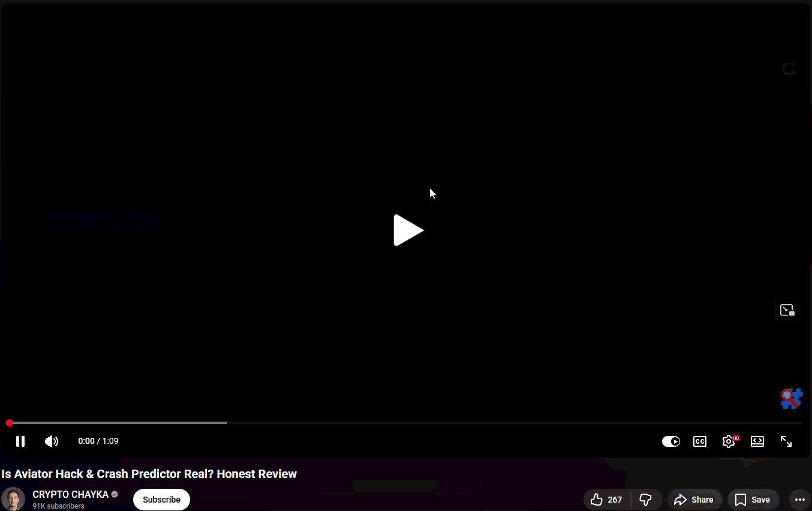Open the more actions three-dot menu
The width and height of the screenshot is (812, 511).
[800, 500]
